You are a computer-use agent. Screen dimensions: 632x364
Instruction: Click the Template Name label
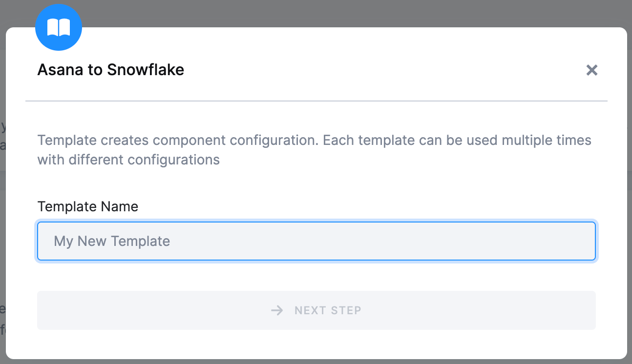pos(88,206)
